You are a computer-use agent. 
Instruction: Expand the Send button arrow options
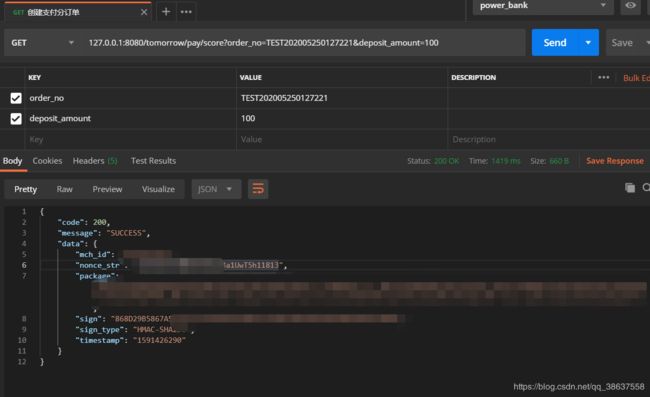point(588,43)
